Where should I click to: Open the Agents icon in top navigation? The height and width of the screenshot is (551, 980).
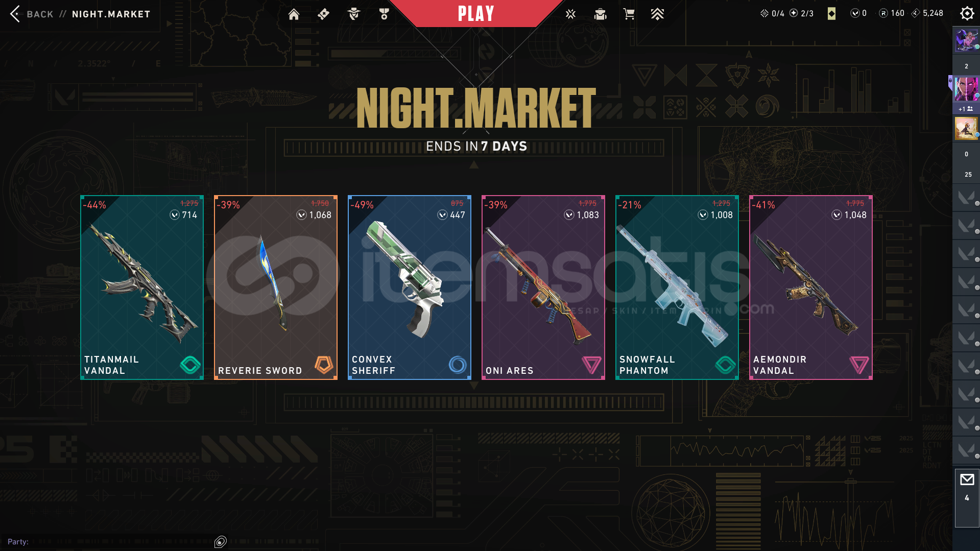coord(353,14)
